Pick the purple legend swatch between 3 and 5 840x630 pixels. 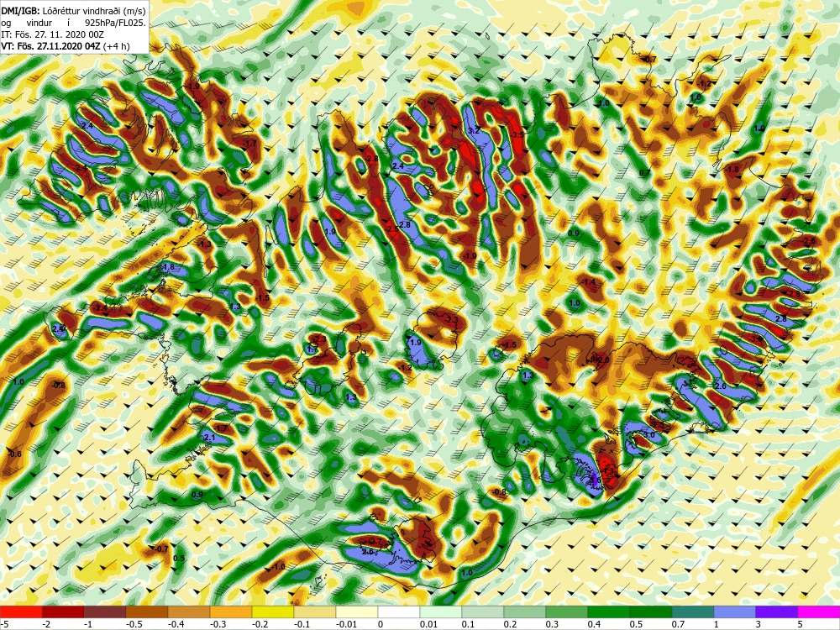pos(777,612)
